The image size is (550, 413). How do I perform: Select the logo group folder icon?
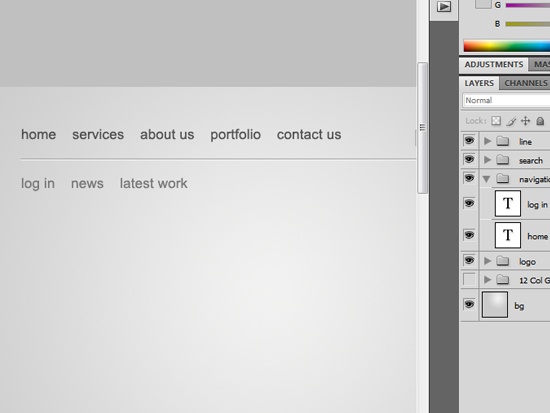pos(503,261)
